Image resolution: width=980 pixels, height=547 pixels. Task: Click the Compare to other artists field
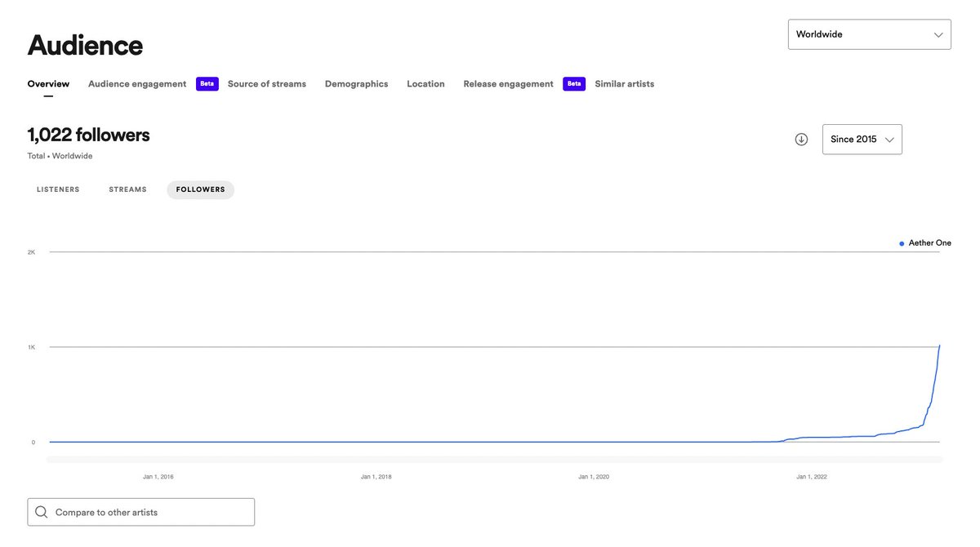coord(141,513)
